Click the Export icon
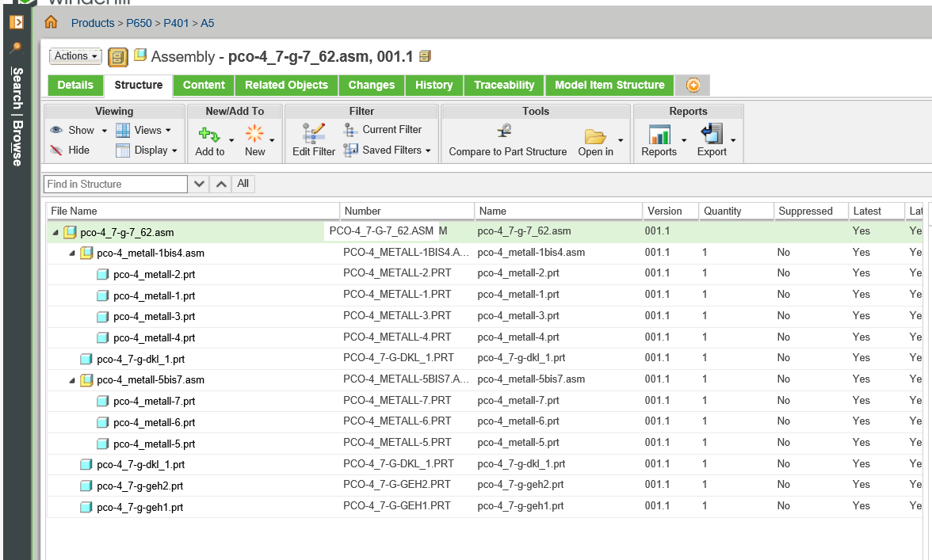The width and height of the screenshot is (932, 560). [x=712, y=134]
